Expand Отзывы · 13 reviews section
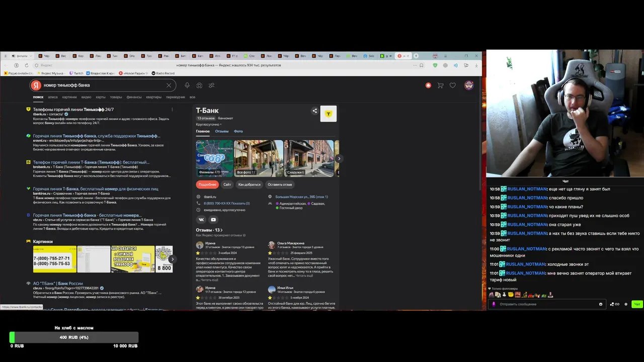644x362 pixels. point(209,230)
